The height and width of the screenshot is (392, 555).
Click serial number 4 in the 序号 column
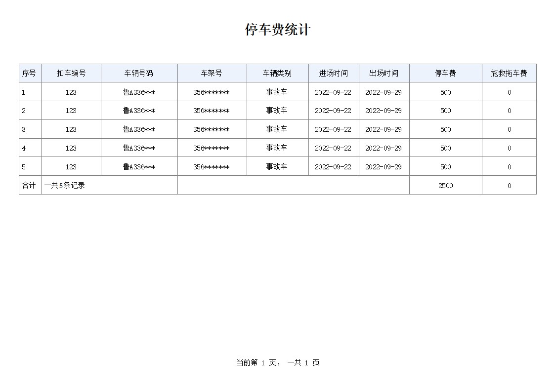(24, 149)
